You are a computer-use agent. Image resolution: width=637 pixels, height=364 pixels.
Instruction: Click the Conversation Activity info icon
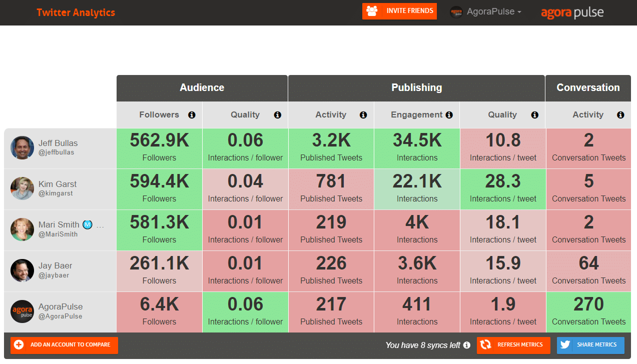(620, 115)
